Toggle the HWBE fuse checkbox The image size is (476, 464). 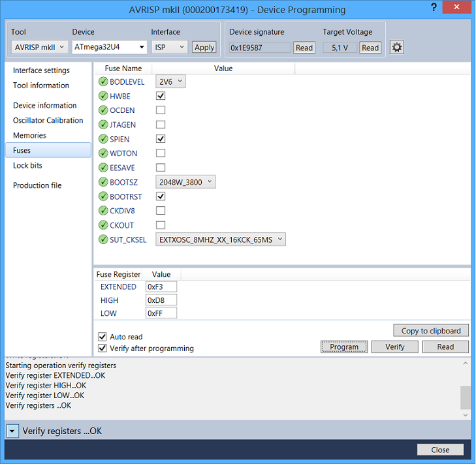[161, 96]
